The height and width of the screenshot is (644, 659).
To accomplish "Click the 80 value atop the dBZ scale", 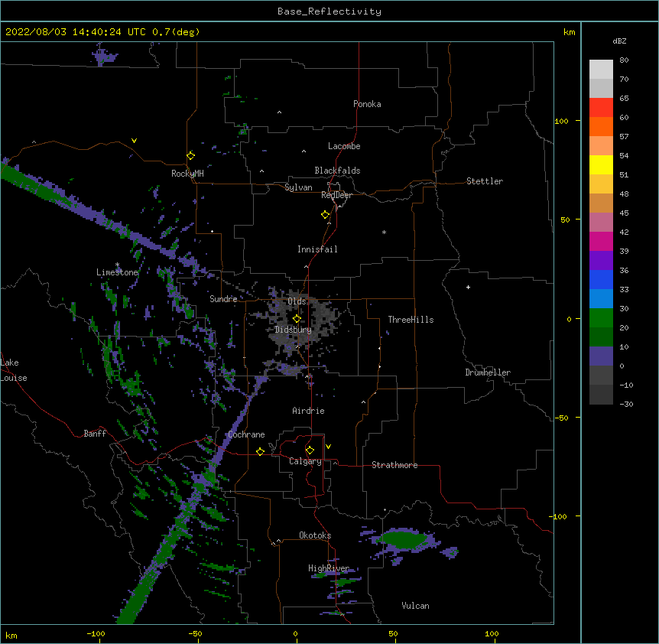I will pyautogui.click(x=624, y=60).
